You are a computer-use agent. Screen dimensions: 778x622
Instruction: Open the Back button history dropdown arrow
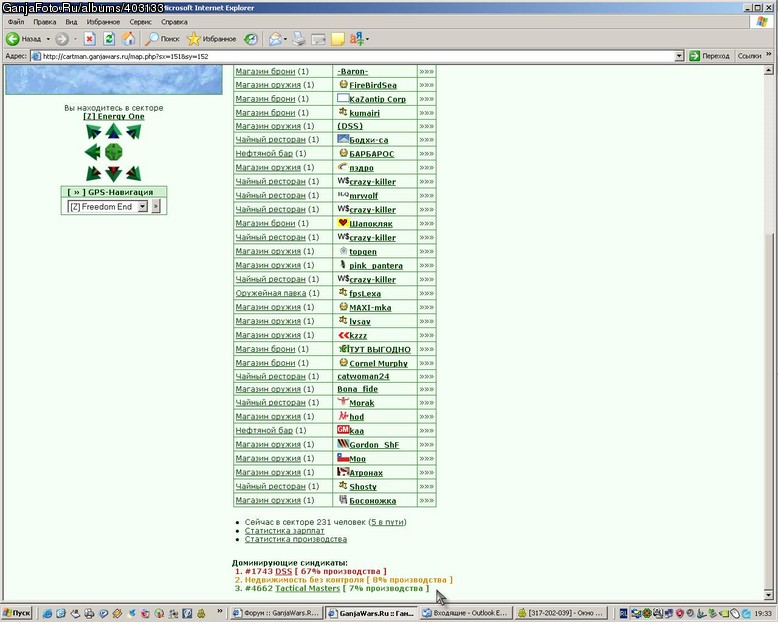coord(48,39)
